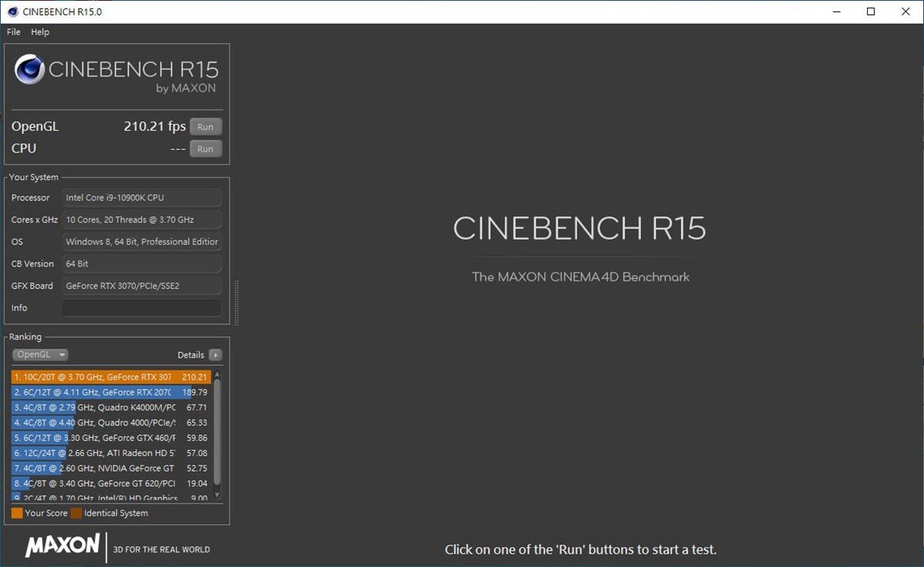
Task: Open the Help menu
Action: click(40, 32)
